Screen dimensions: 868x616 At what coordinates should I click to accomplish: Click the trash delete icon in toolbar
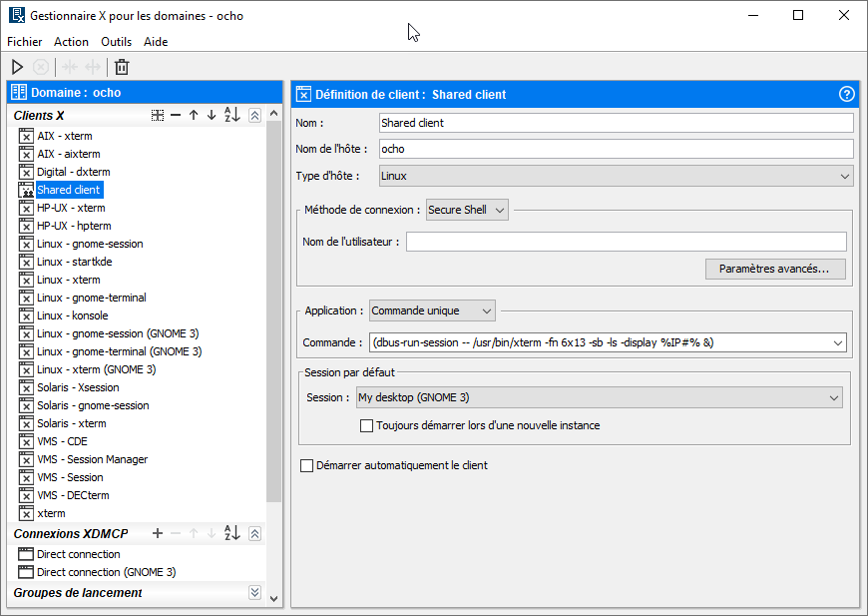click(x=122, y=67)
